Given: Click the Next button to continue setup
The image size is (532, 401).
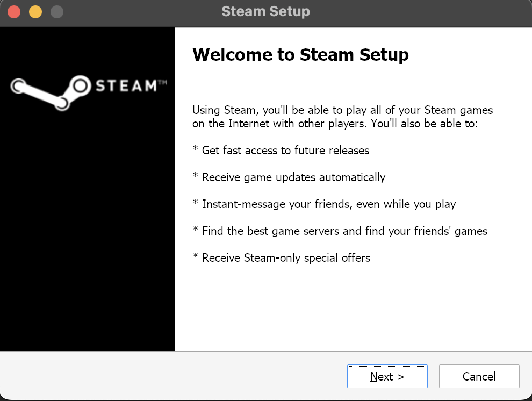Looking at the screenshot, I should pyautogui.click(x=387, y=376).
